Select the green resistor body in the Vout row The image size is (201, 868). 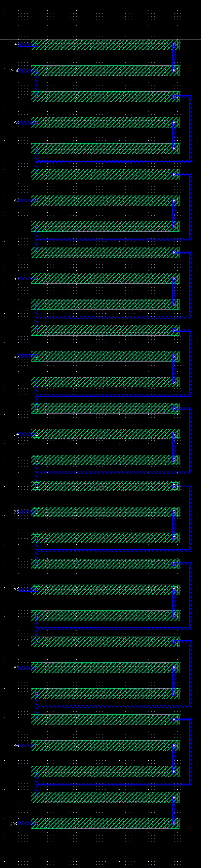(x=105, y=71)
